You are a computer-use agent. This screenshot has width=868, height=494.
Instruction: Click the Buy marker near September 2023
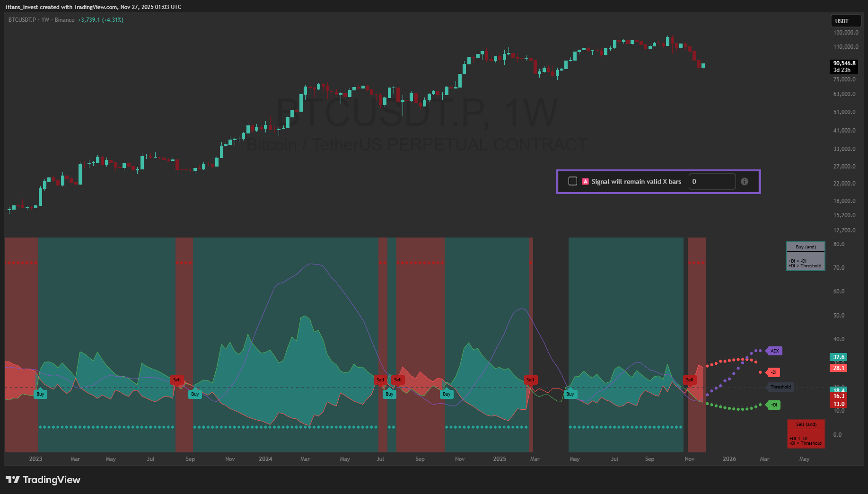(x=195, y=394)
